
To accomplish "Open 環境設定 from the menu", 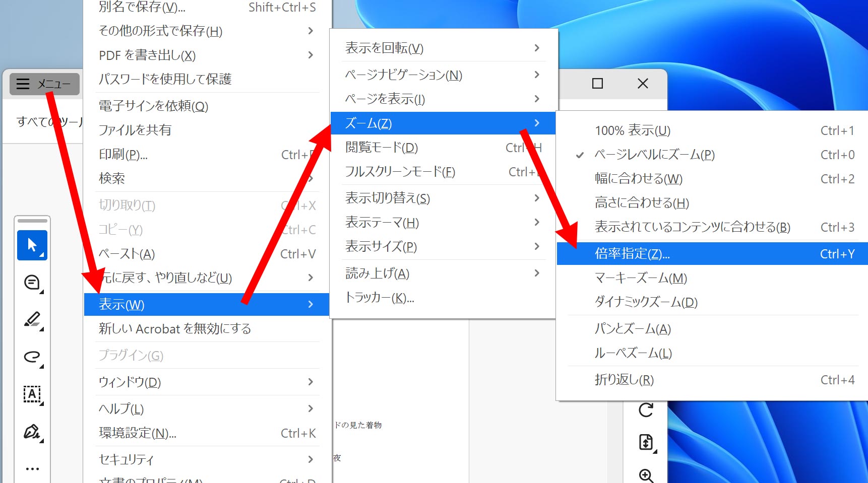I will (137, 433).
